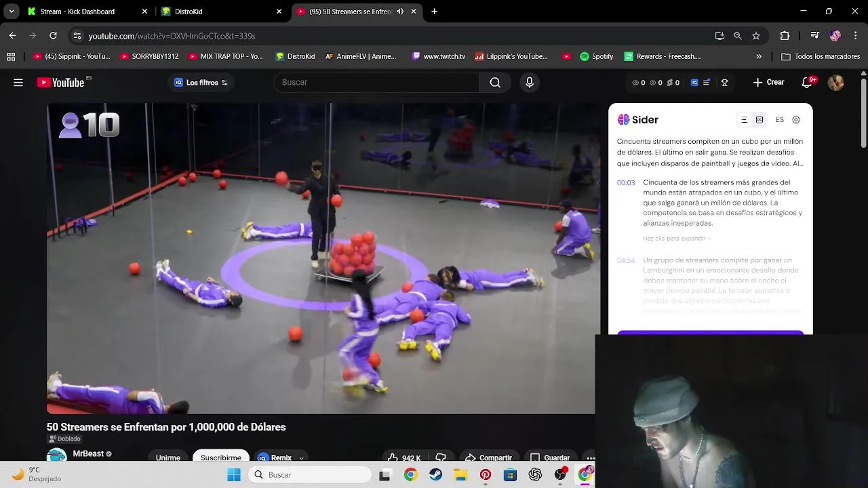Viewport: 868px width, 488px height.
Task: Click the trophy icon in the vidIQ toolbar
Action: [x=724, y=83]
